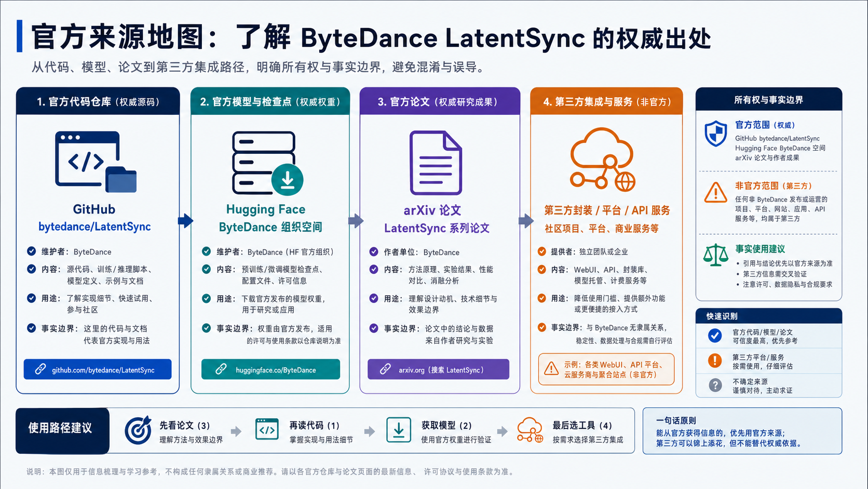This screenshot has height=489, width=868.
Task: Select header 2. 官方模型与检查点
Action: point(270,101)
